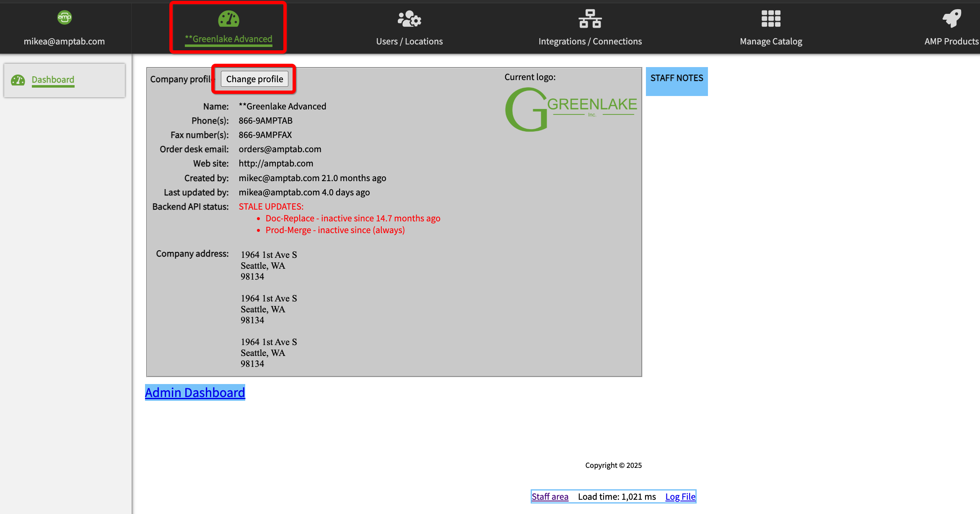
Task: Click the sidebar Dashboard gauge icon
Action: pyautogui.click(x=18, y=80)
